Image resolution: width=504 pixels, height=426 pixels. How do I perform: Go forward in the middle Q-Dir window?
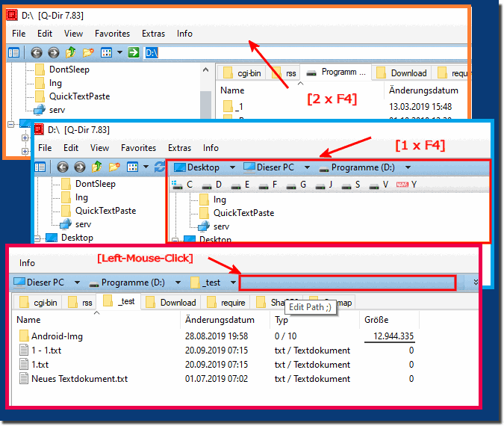[x=80, y=167]
